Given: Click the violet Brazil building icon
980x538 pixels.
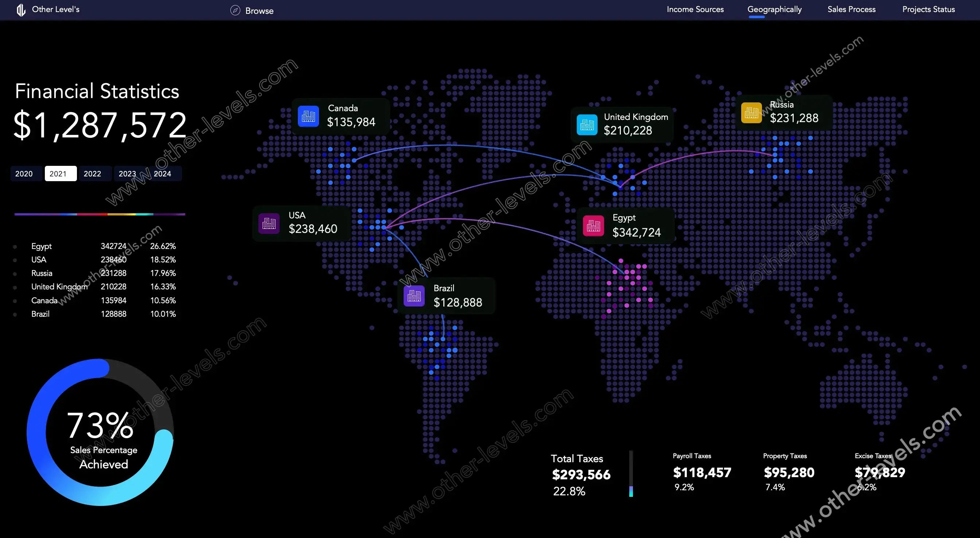Looking at the screenshot, I should (414, 296).
